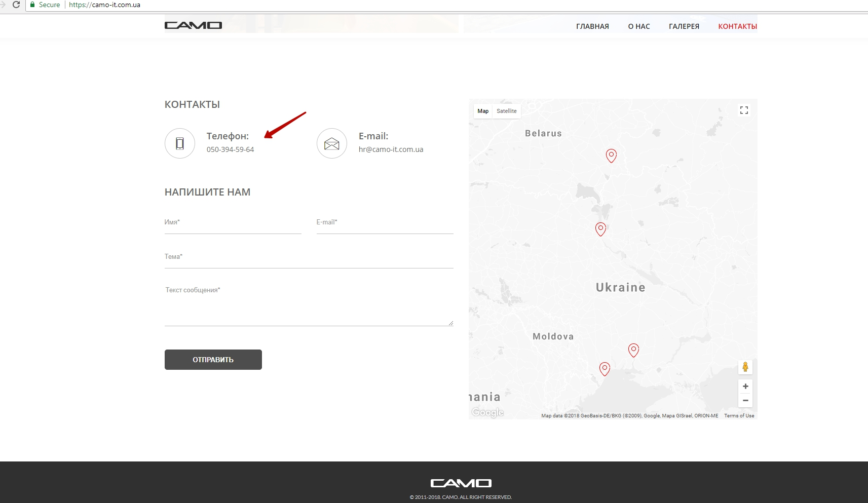Open the map Terms of Use link
The width and height of the screenshot is (868, 503).
tap(739, 416)
